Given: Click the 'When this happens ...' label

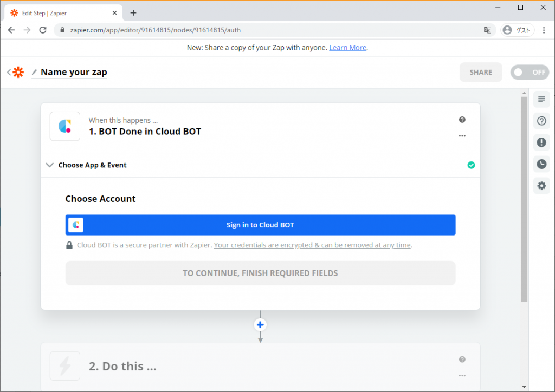Looking at the screenshot, I should pyautogui.click(x=123, y=120).
